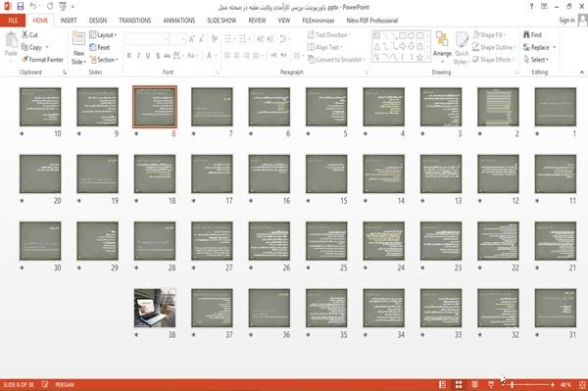Click Clear All Formatting icon

(214, 39)
